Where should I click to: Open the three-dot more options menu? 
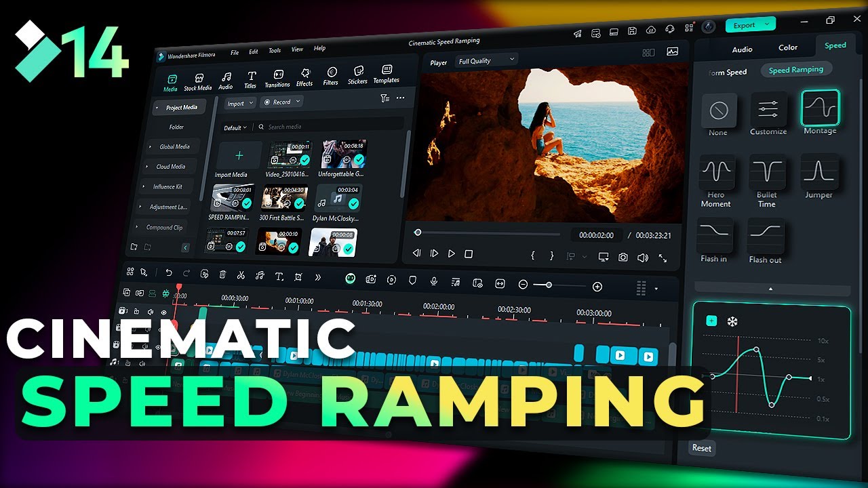401,98
